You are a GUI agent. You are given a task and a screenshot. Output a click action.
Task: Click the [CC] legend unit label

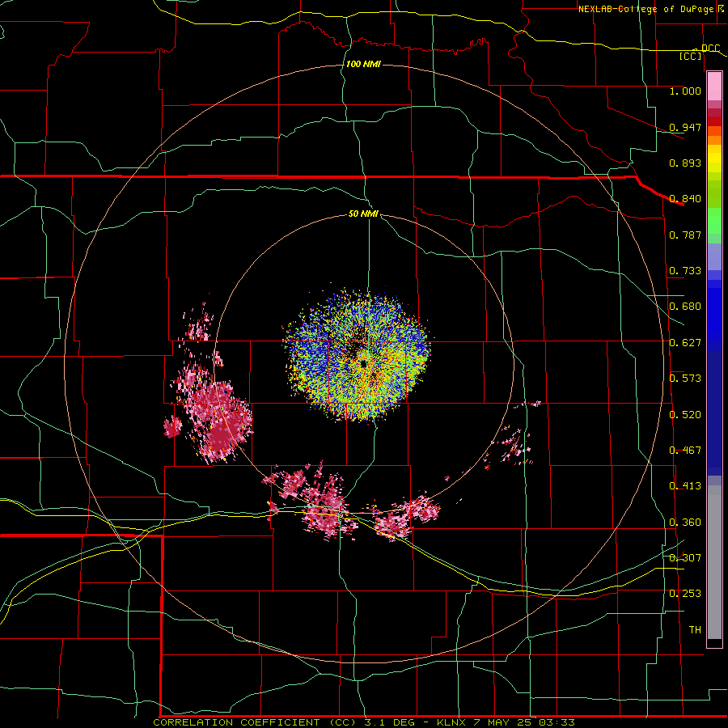coord(691,56)
